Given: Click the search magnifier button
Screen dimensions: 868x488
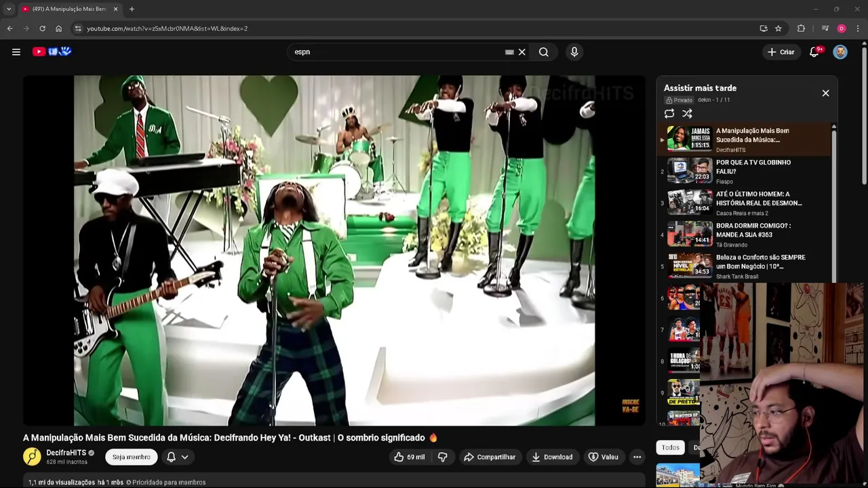Looking at the screenshot, I should pyautogui.click(x=544, y=52).
